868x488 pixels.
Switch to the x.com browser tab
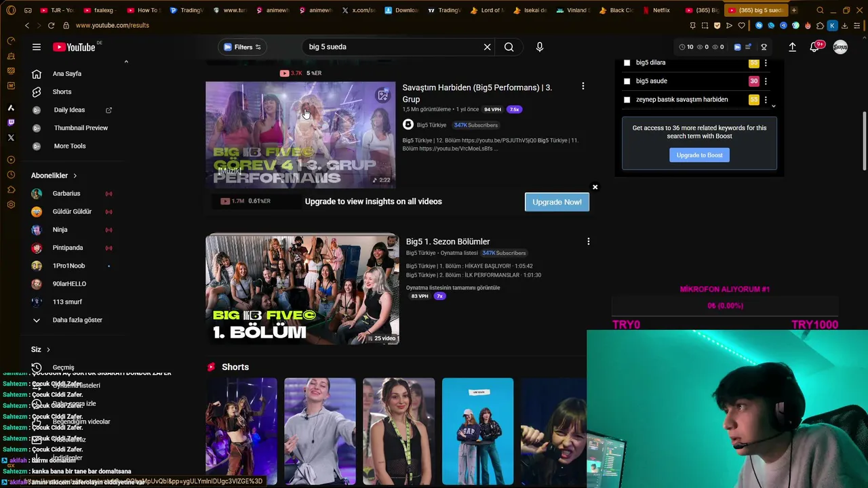tap(358, 10)
